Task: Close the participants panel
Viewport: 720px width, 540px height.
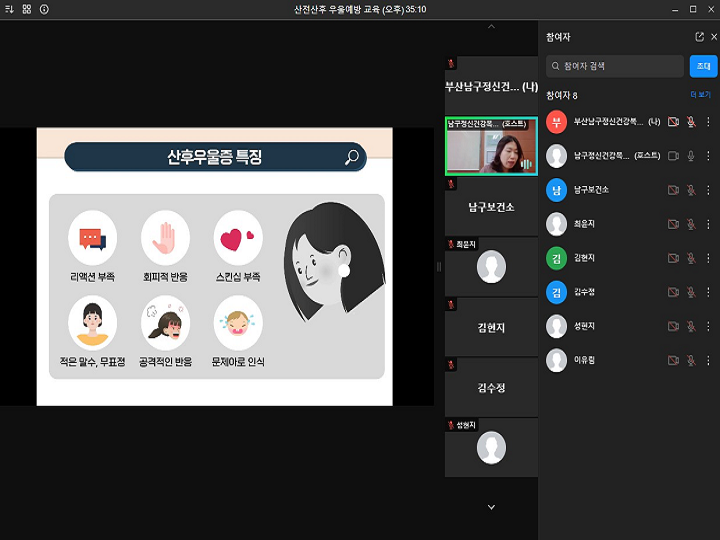Action: coord(713,37)
